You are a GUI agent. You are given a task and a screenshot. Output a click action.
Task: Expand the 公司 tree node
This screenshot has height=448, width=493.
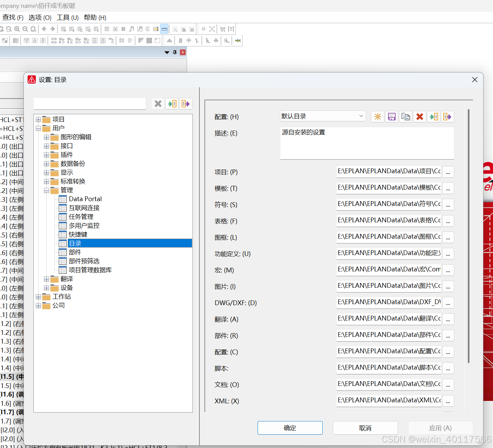pyautogui.click(x=38, y=305)
